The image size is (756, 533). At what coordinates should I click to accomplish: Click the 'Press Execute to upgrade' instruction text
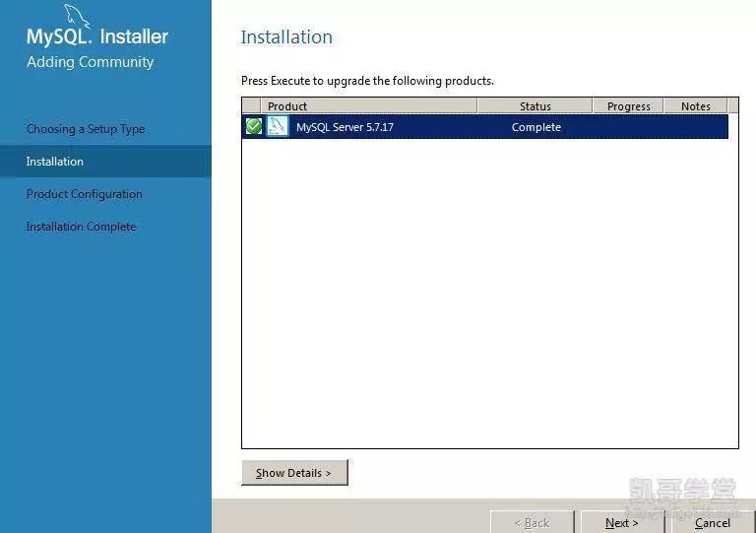367,81
